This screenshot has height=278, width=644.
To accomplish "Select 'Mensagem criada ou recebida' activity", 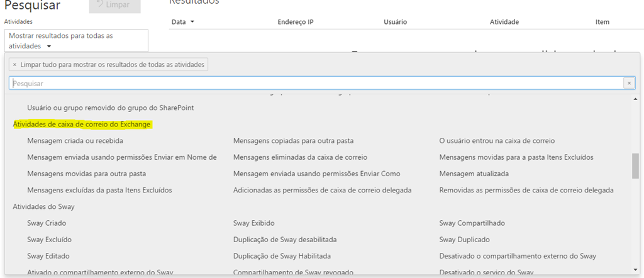I will click(x=75, y=141).
